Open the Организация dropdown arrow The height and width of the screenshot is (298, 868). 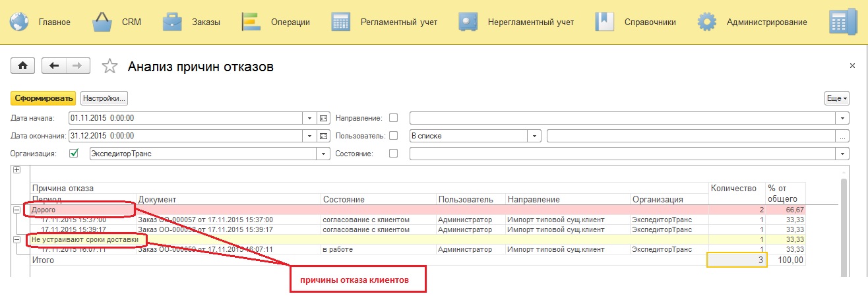click(x=323, y=154)
